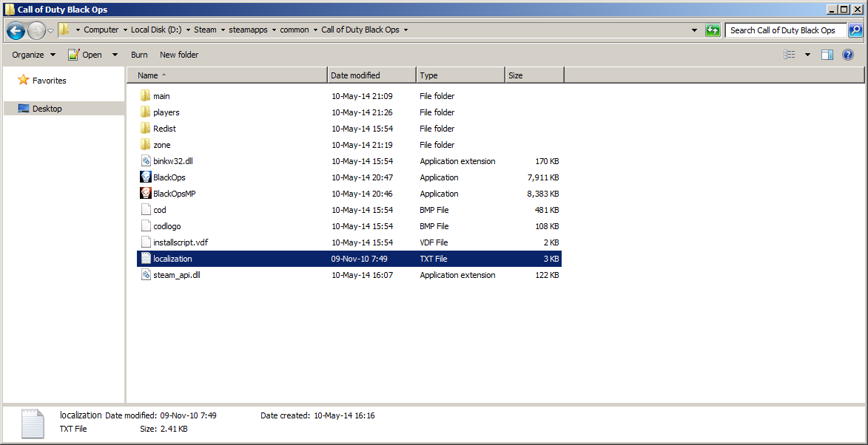
Task: Select the players folder icon
Action: 145,112
